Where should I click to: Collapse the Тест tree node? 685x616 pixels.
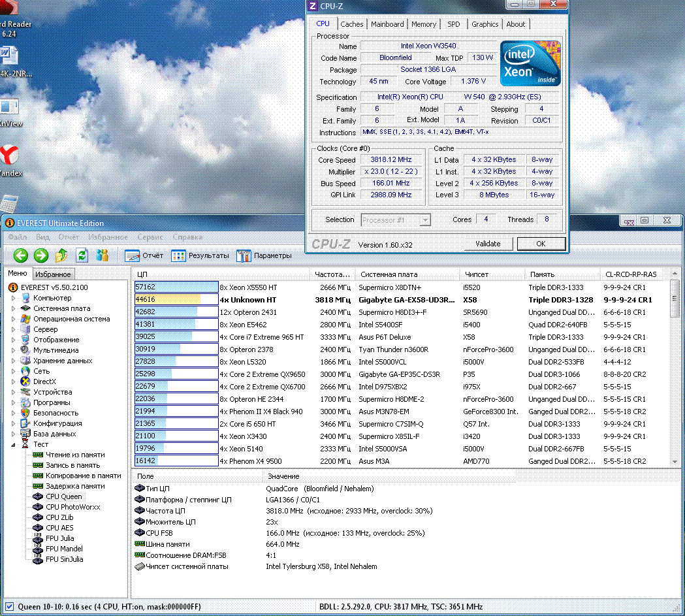pyautogui.click(x=14, y=444)
